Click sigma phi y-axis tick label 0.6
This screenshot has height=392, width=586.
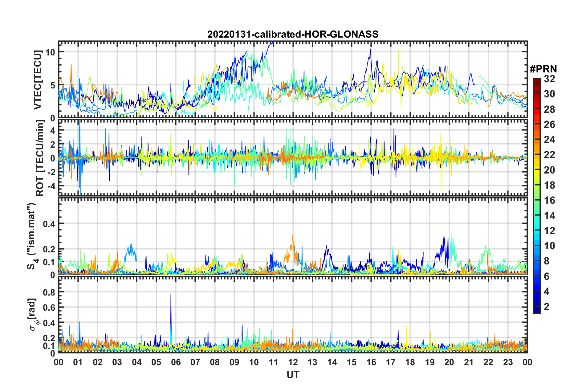(x=49, y=307)
